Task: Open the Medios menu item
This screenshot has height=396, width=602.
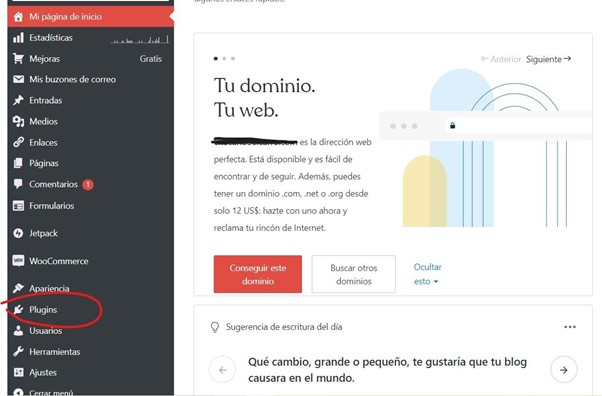Action: pyautogui.click(x=91, y=121)
